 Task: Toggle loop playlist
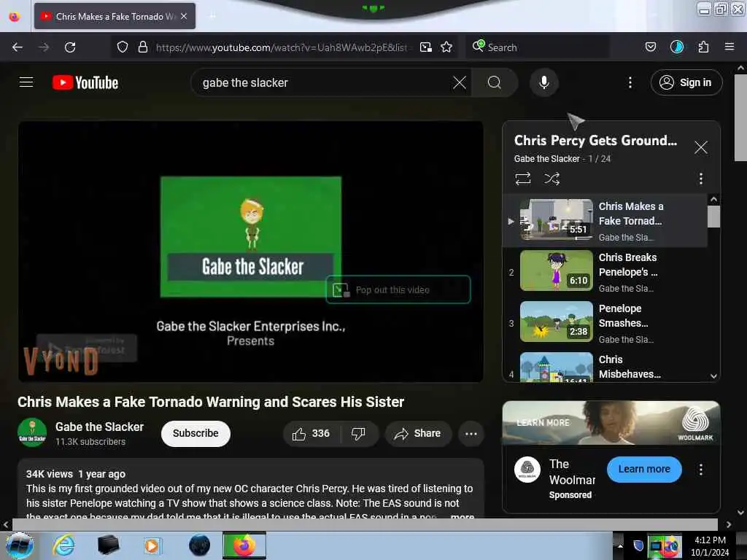pos(522,179)
